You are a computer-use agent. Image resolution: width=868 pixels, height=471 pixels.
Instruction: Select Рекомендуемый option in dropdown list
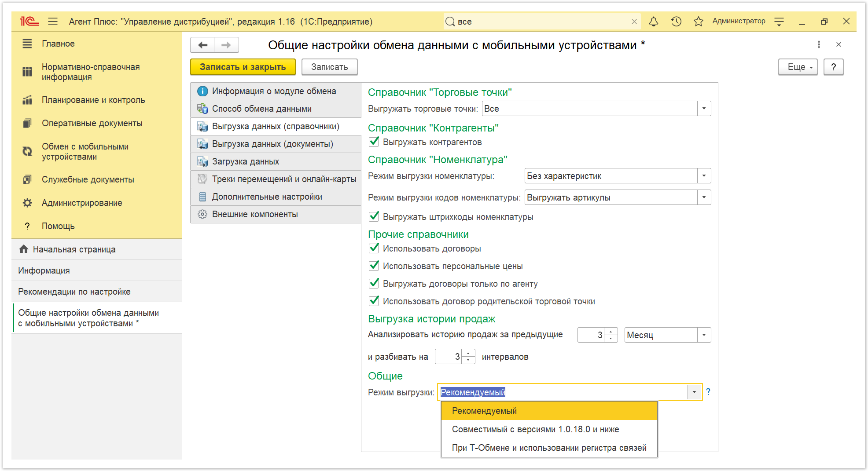[x=549, y=411]
